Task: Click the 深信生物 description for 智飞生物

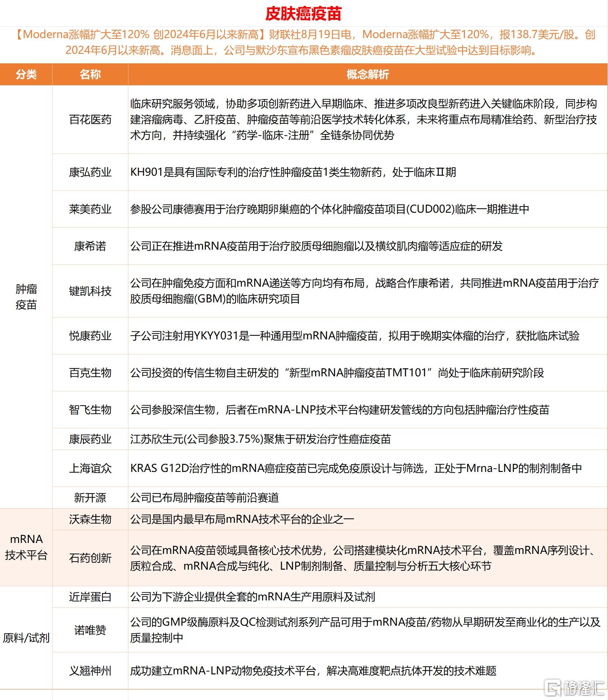Action: [x=340, y=410]
